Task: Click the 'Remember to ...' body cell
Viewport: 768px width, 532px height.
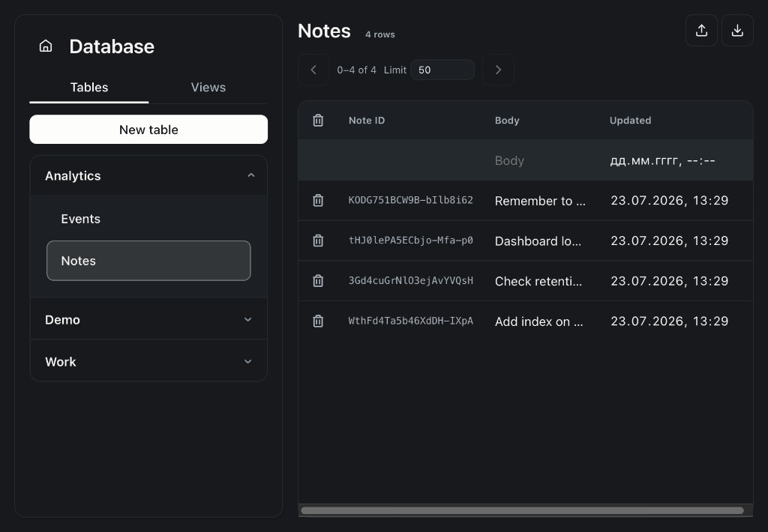Action: coord(540,201)
